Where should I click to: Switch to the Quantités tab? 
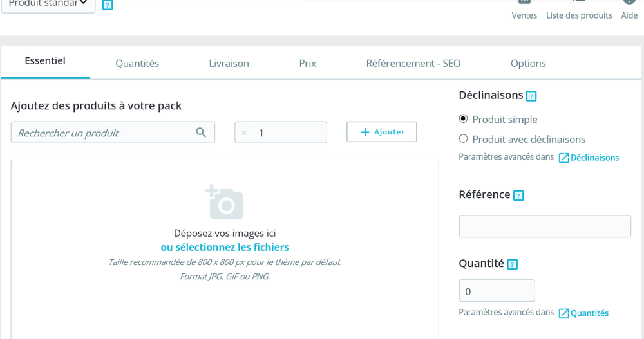click(137, 64)
